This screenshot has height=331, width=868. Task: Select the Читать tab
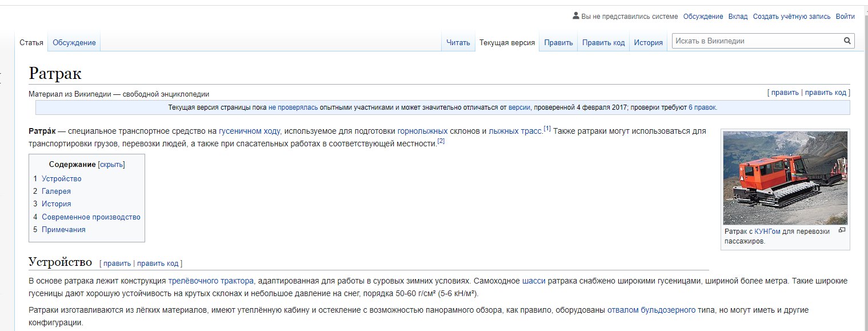point(458,43)
